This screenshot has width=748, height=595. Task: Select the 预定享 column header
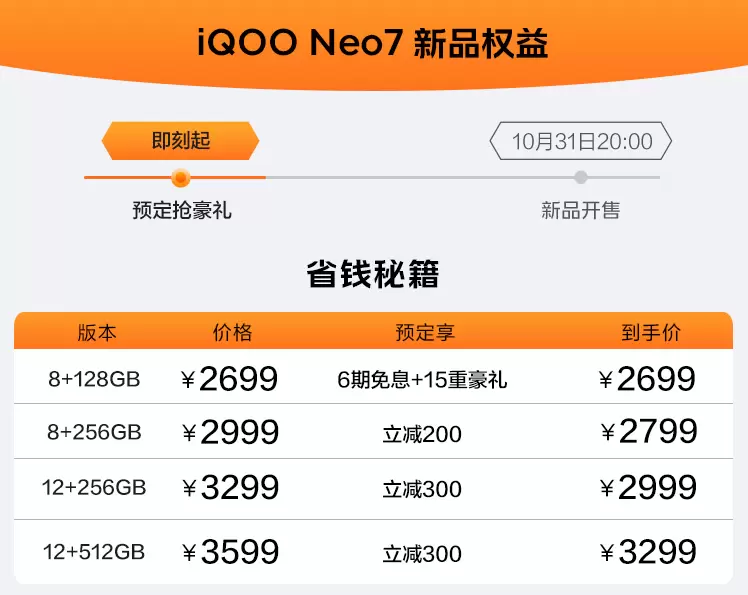click(x=425, y=333)
